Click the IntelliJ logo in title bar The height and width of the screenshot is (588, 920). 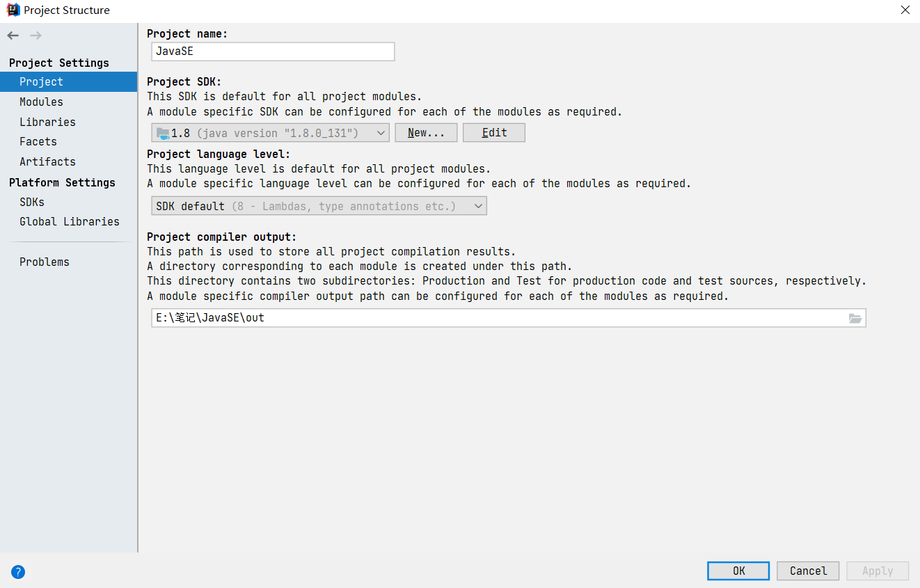click(13, 10)
